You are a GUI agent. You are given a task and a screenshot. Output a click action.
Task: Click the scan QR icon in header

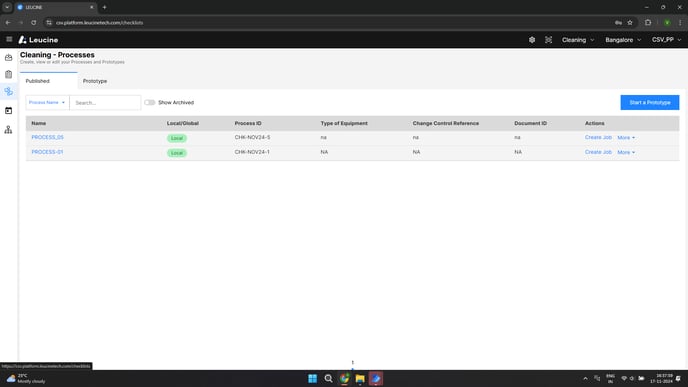pyautogui.click(x=548, y=40)
